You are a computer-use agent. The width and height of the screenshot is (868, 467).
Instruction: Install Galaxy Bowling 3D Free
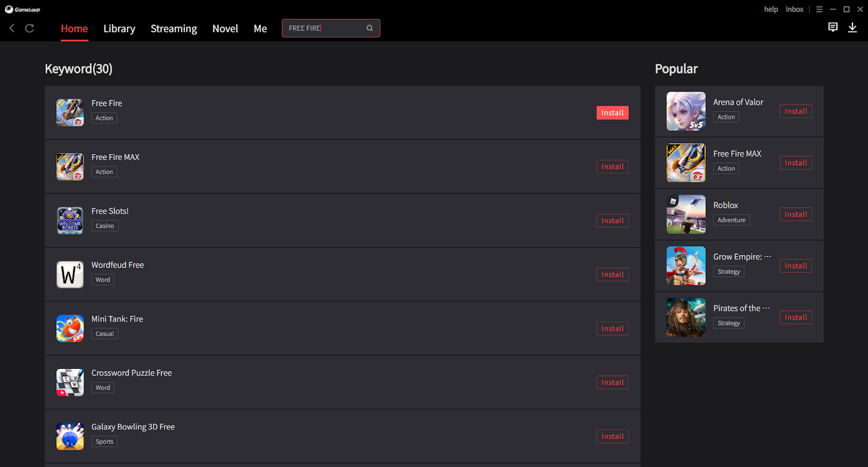pyautogui.click(x=612, y=437)
